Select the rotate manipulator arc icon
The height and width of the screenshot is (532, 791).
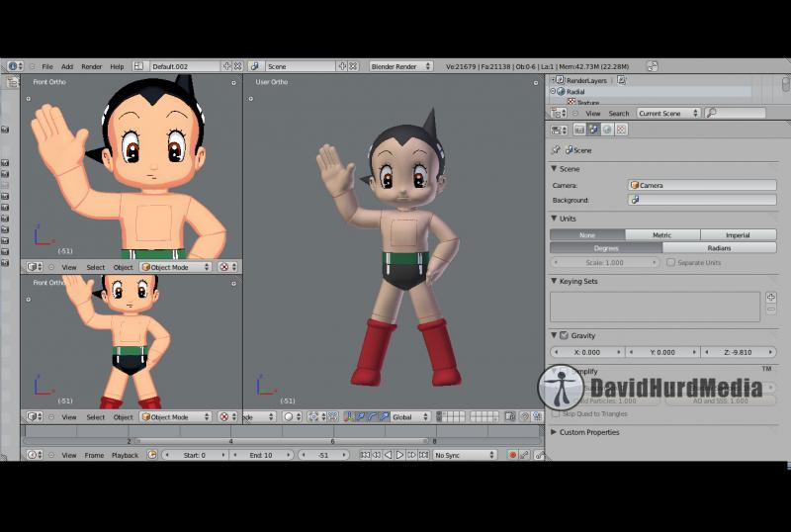(x=373, y=417)
